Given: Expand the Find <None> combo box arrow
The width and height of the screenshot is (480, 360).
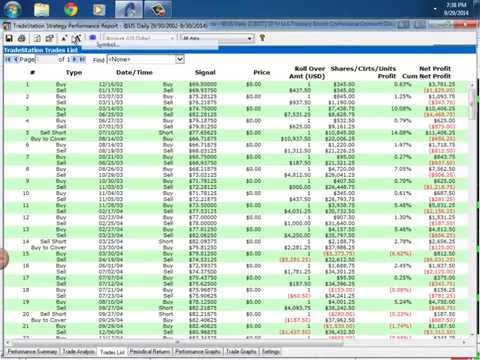Looking at the screenshot, I should pos(180,59).
